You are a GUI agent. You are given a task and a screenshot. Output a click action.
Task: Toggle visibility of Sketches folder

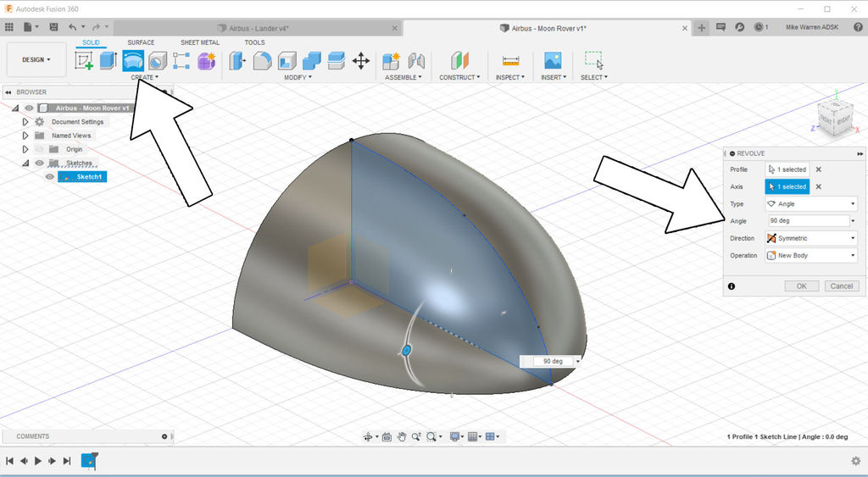[39, 163]
